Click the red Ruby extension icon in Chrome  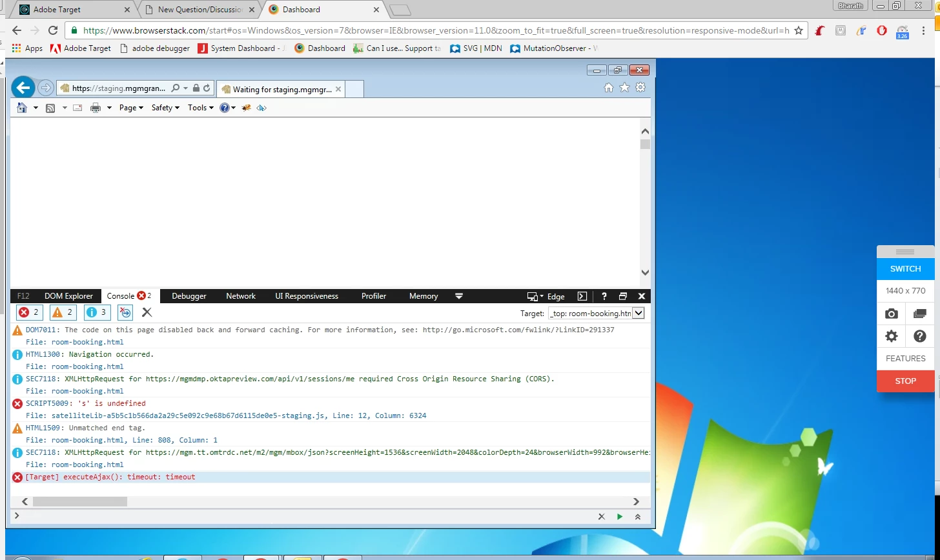click(x=819, y=30)
